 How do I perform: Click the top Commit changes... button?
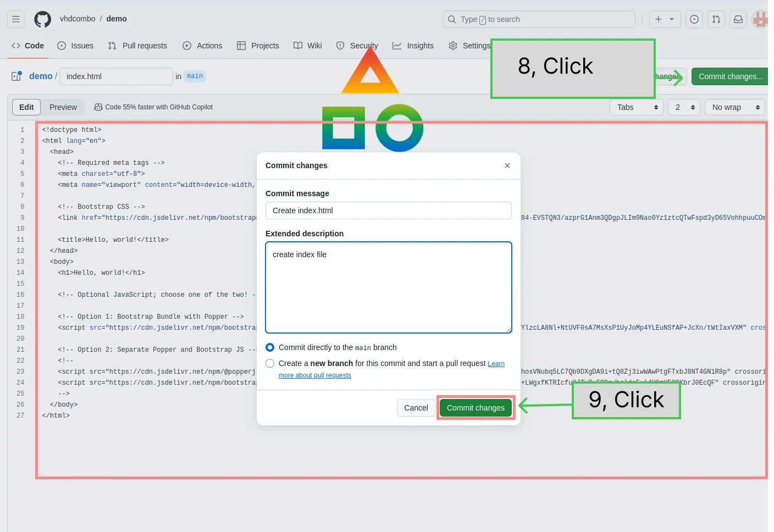coord(730,76)
